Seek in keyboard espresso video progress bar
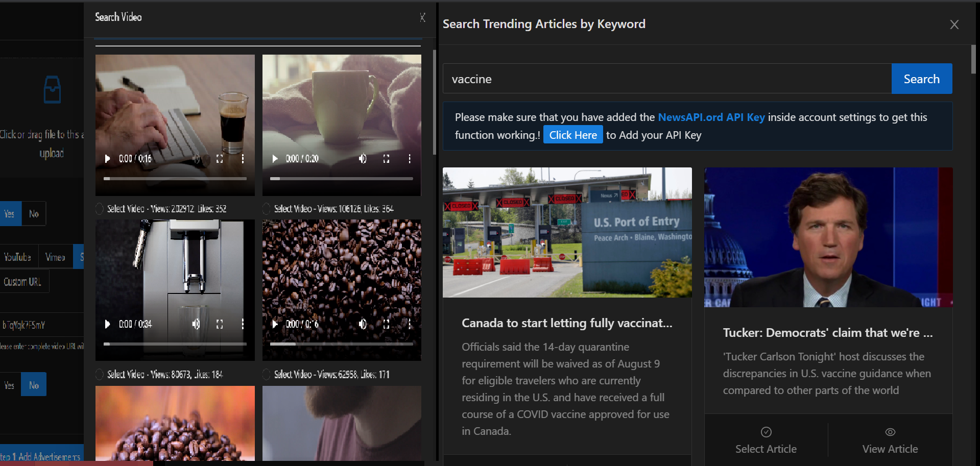 point(175,179)
